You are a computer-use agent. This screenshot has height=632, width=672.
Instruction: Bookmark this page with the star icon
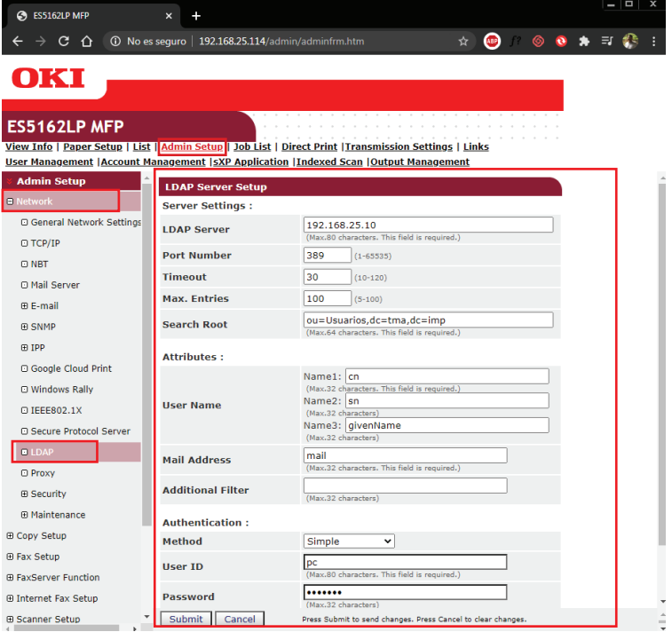[462, 42]
